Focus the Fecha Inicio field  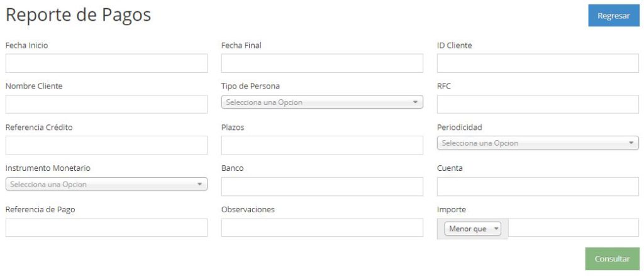pos(106,63)
